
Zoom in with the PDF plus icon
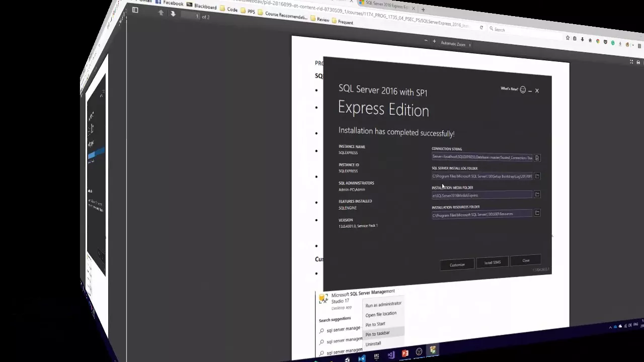pos(434,41)
